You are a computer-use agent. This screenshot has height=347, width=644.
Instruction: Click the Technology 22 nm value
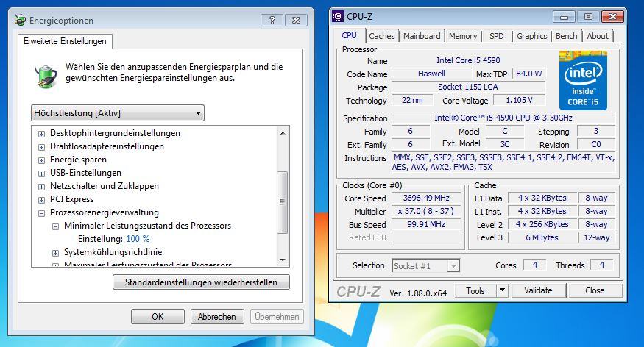(x=412, y=100)
